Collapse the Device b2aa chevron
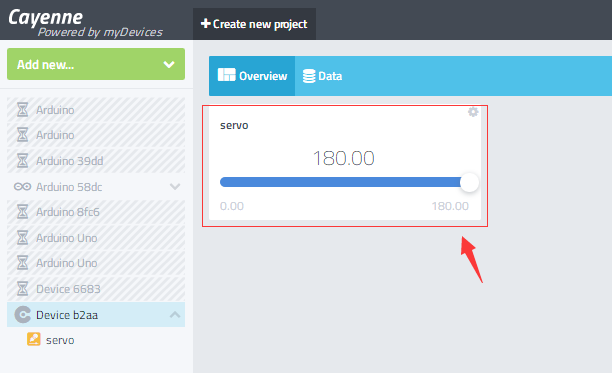 tap(175, 314)
